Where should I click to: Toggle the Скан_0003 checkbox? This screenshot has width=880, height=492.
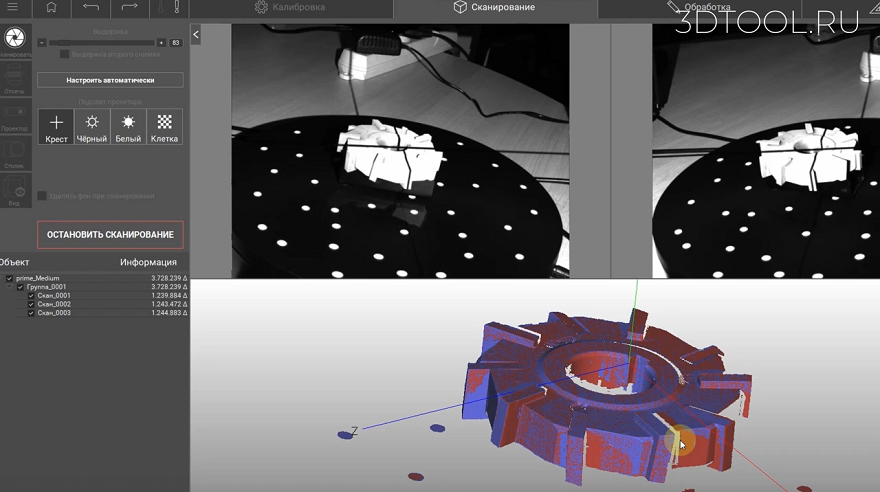tap(31, 313)
